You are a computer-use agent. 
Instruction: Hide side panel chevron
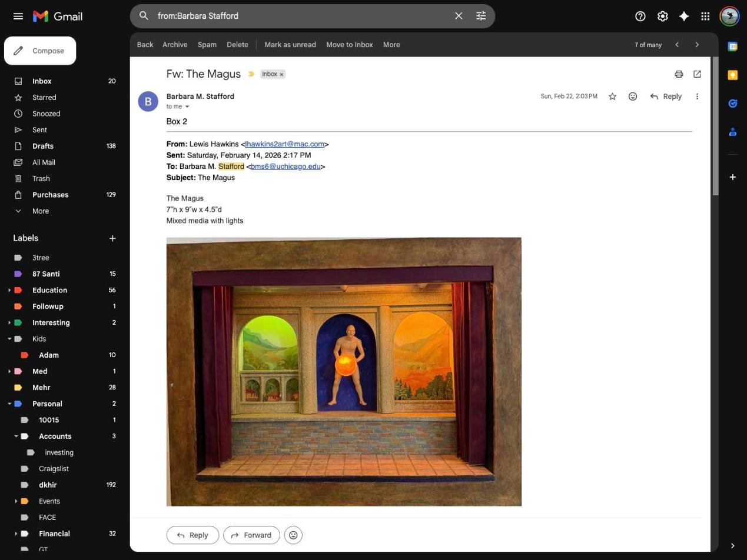[733, 546]
